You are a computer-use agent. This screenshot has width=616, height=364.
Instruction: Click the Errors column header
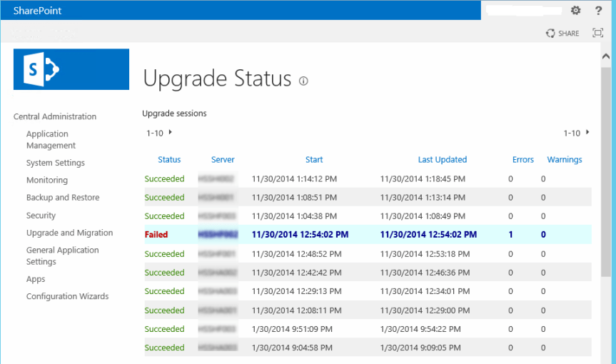pyautogui.click(x=523, y=160)
